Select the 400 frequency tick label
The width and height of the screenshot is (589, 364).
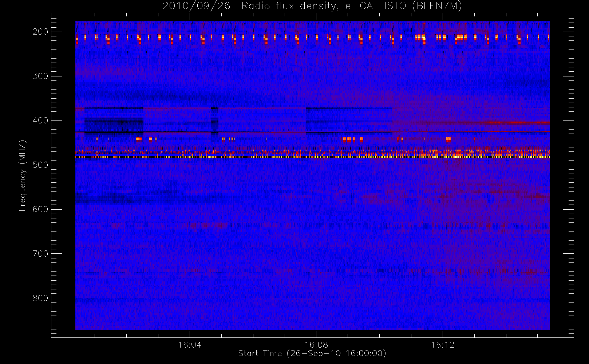pyautogui.click(x=40, y=120)
